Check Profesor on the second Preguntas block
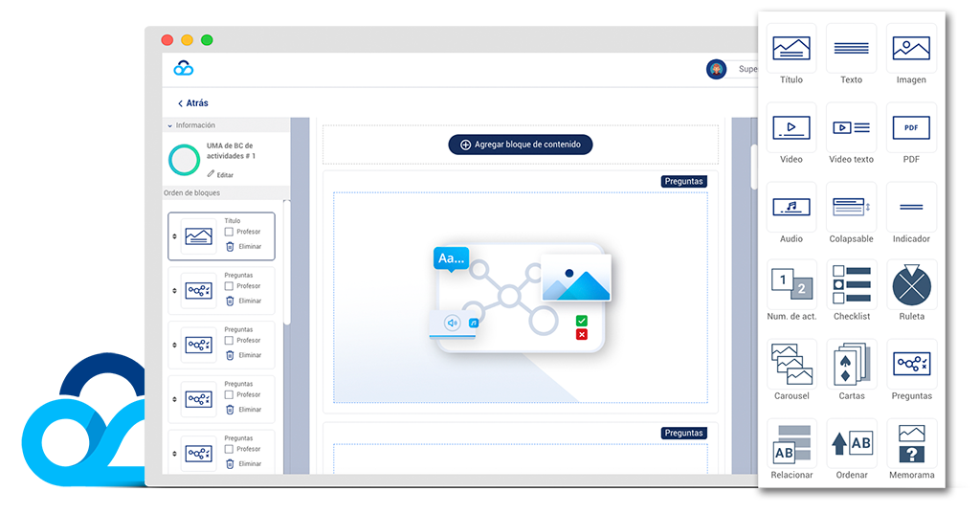 tap(230, 341)
